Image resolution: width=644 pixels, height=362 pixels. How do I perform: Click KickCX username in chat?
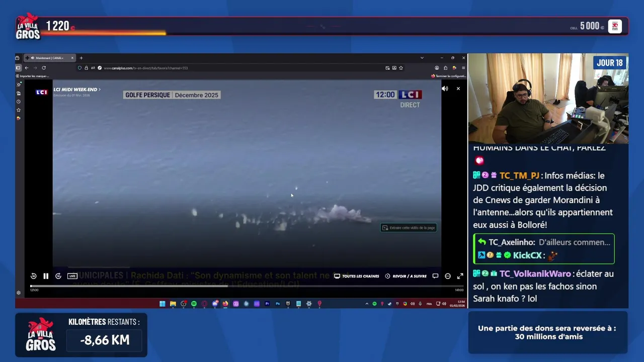pyautogui.click(x=527, y=255)
